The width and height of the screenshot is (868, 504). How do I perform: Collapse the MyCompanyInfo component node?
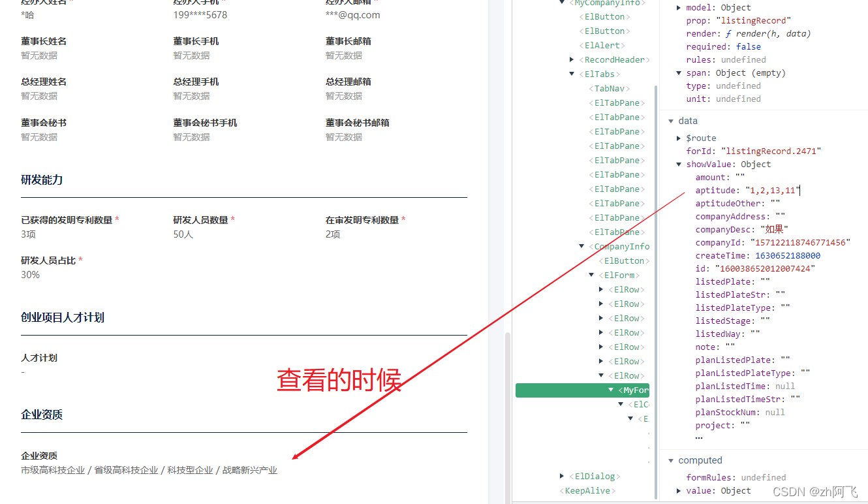tap(562, 3)
